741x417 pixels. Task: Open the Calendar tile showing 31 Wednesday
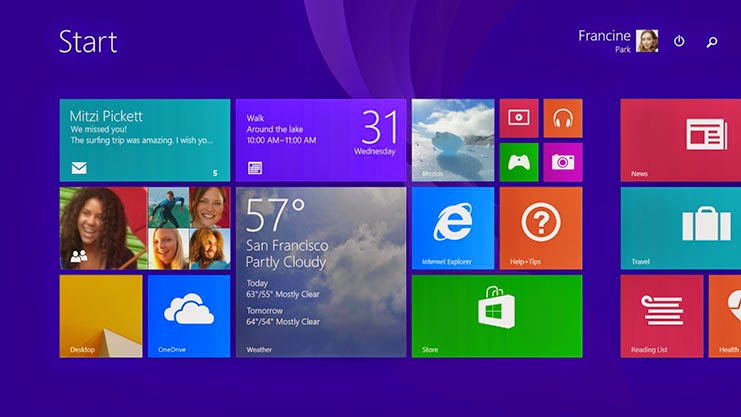click(321, 140)
